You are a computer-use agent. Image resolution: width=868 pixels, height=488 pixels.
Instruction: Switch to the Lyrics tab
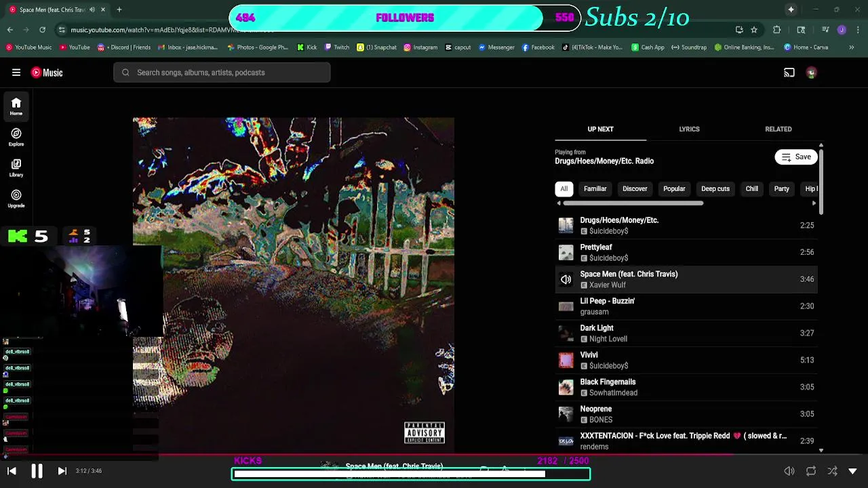click(689, 129)
